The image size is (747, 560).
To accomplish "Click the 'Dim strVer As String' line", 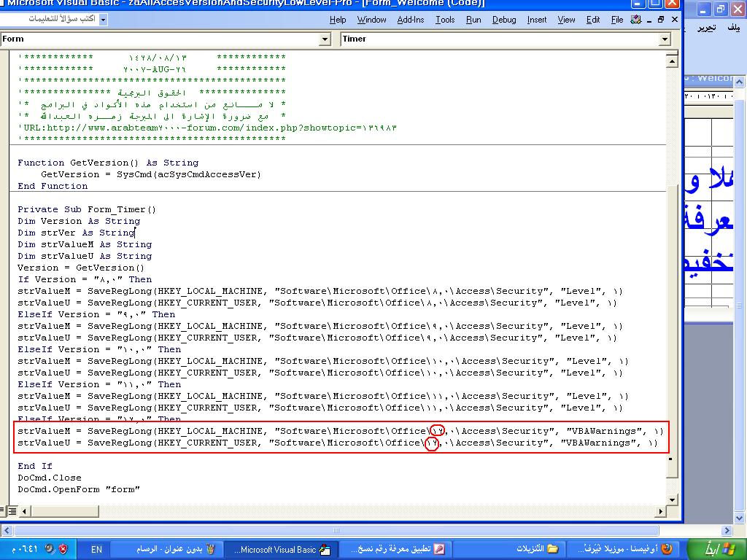I will pyautogui.click(x=76, y=233).
